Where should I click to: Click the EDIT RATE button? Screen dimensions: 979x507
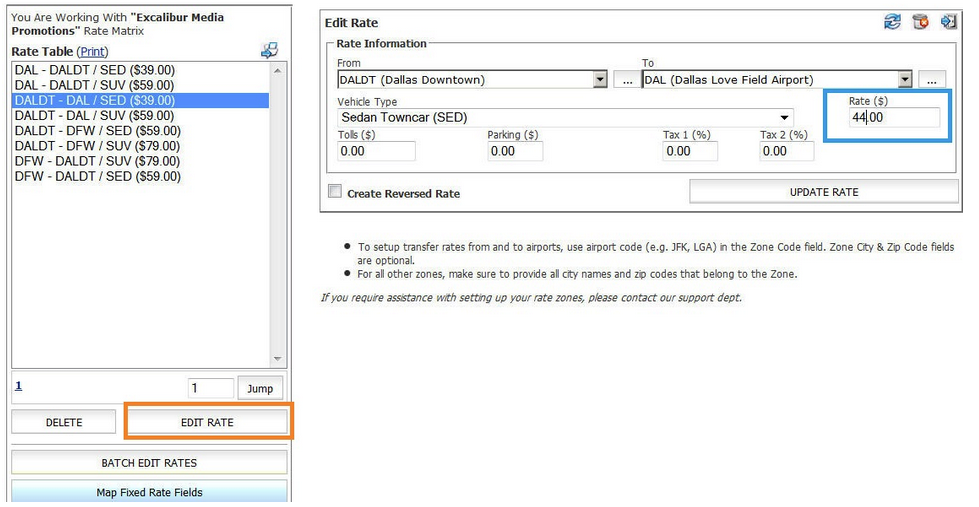(207, 422)
